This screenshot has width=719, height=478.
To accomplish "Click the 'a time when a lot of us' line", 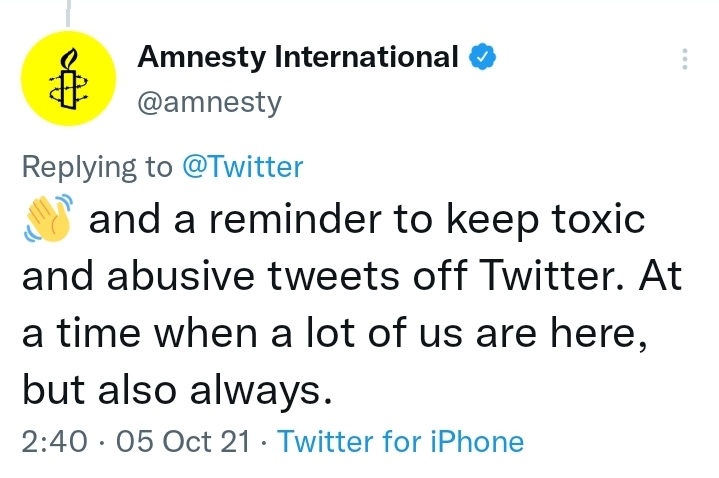I will (x=335, y=333).
